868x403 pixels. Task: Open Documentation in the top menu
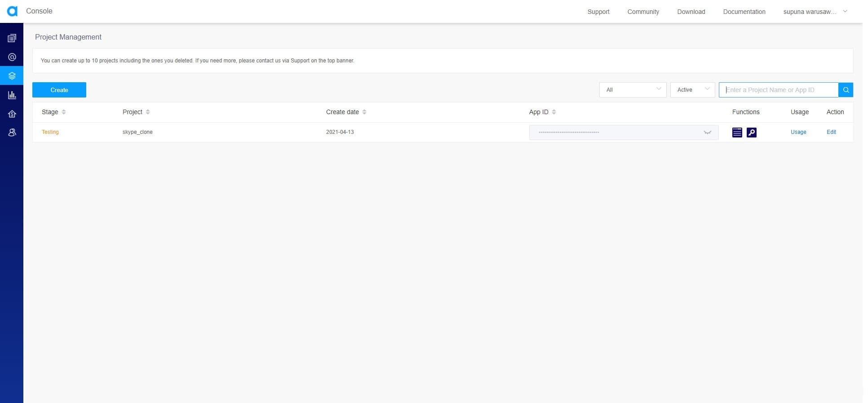pos(744,12)
